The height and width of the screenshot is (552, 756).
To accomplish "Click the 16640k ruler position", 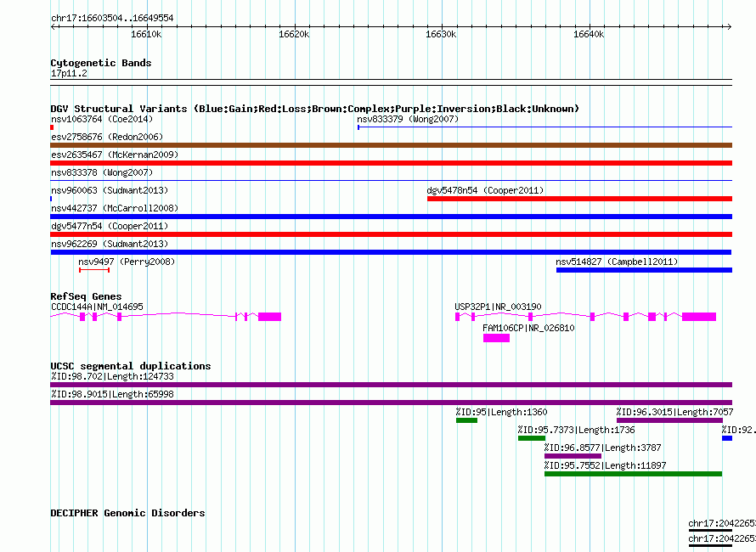I will pyautogui.click(x=589, y=34).
